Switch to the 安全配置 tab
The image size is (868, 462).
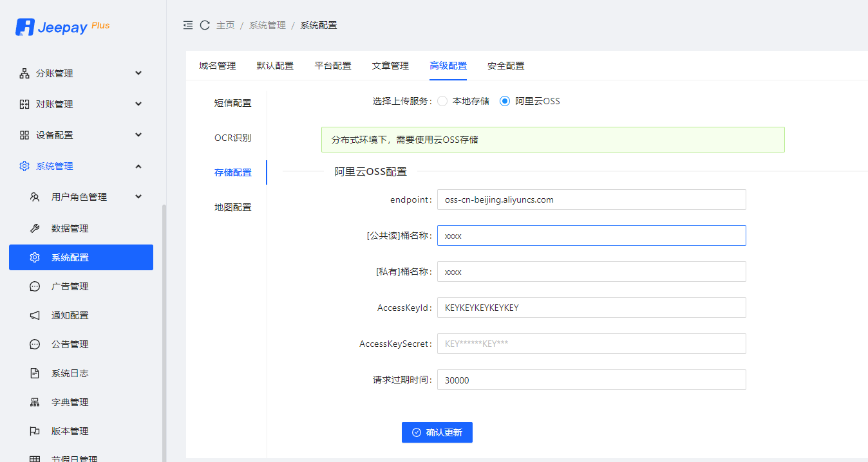[505, 66]
